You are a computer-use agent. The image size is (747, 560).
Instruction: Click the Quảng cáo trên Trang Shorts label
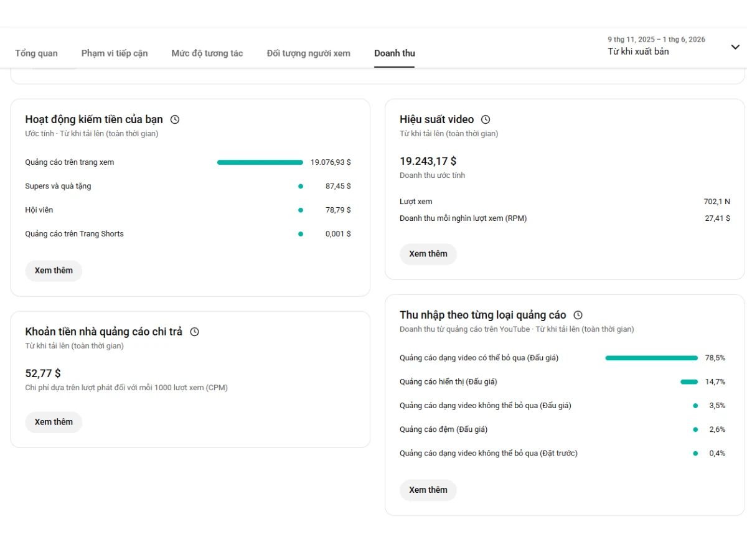coord(74,234)
